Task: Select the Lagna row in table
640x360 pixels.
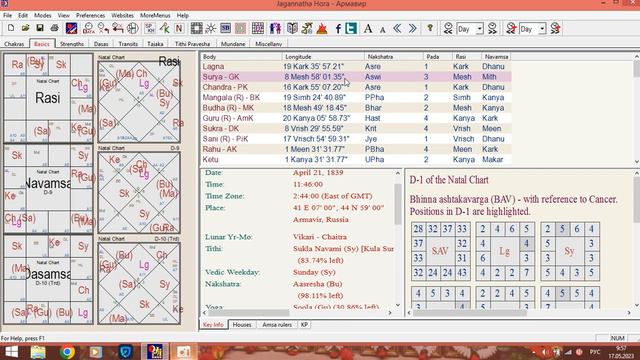Action: [x=356, y=66]
